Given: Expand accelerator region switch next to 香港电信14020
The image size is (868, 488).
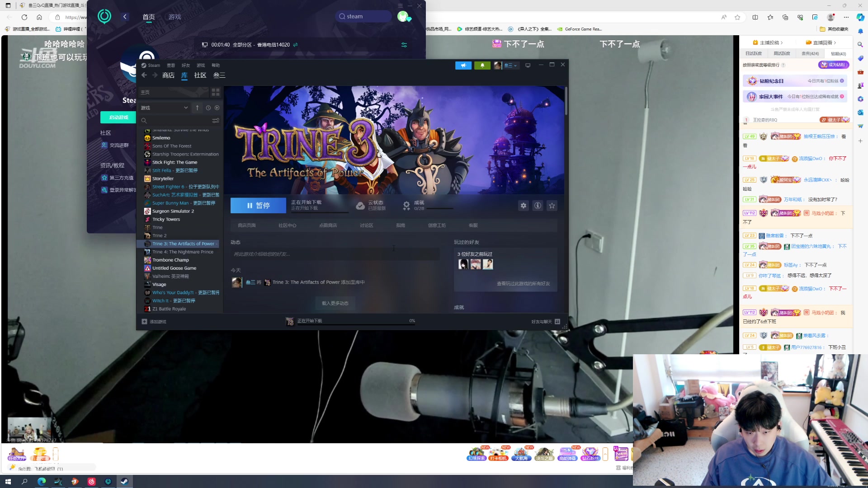Looking at the screenshot, I should pyautogui.click(x=295, y=45).
